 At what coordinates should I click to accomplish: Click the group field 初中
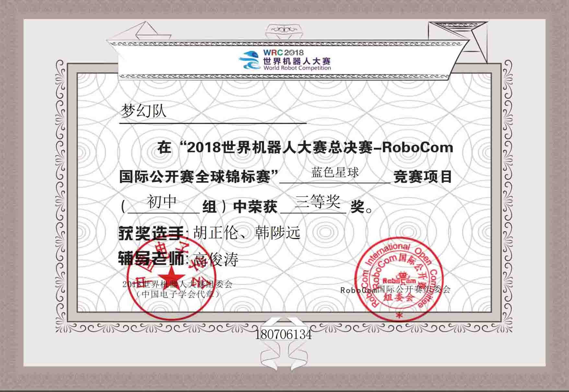pos(162,201)
